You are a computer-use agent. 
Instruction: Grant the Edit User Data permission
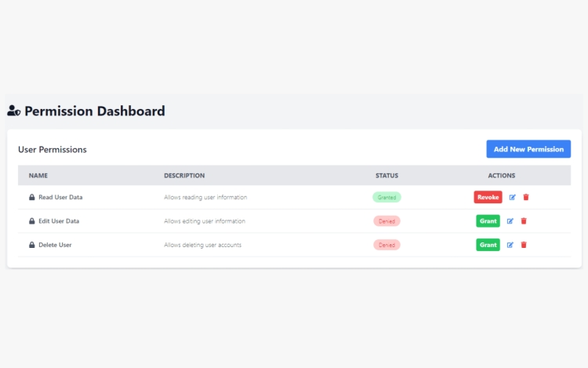pyautogui.click(x=488, y=221)
